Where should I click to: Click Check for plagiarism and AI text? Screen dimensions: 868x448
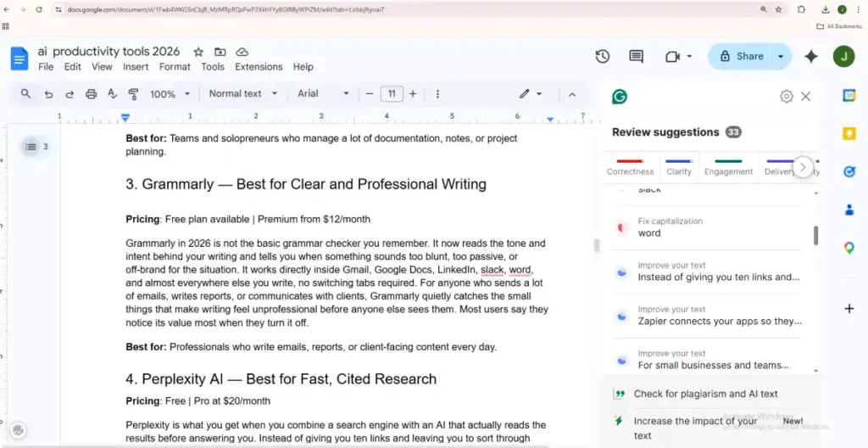(x=706, y=395)
